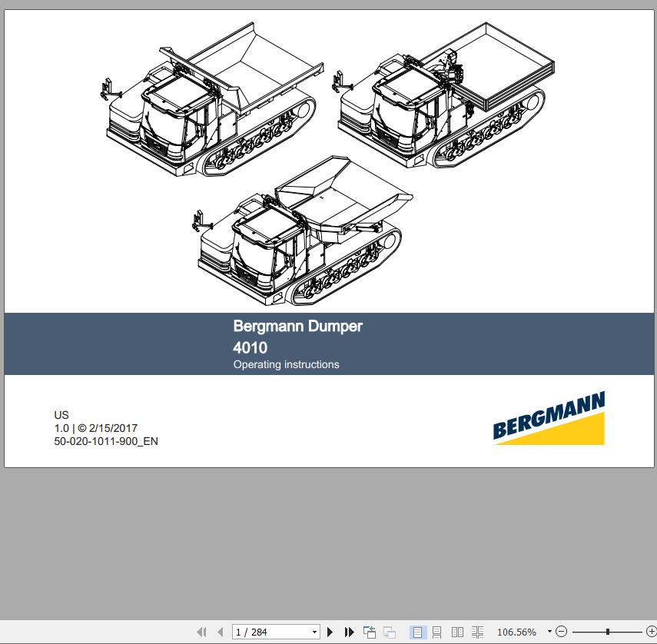The height and width of the screenshot is (644, 657).
Task: Go to the first page
Action: click(201, 632)
